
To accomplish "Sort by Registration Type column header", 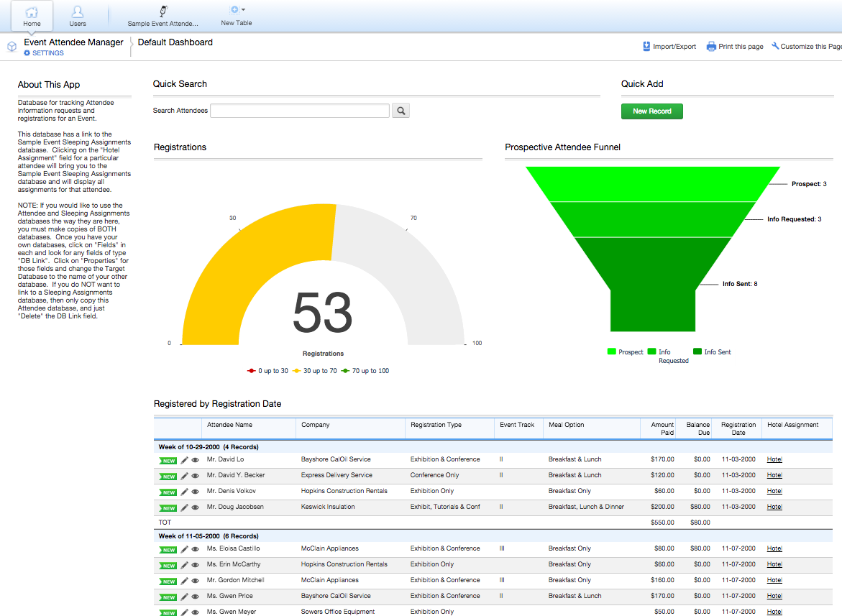I will (x=436, y=425).
